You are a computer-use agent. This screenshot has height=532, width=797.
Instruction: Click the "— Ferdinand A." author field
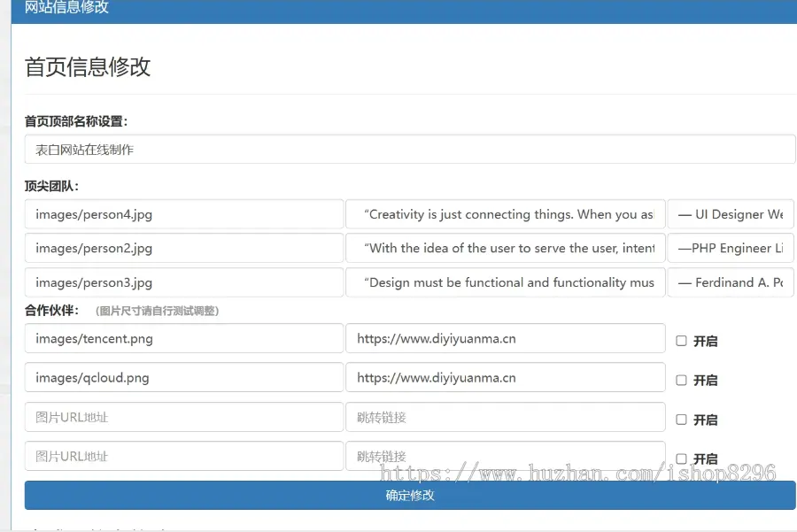[x=730, y=282]
